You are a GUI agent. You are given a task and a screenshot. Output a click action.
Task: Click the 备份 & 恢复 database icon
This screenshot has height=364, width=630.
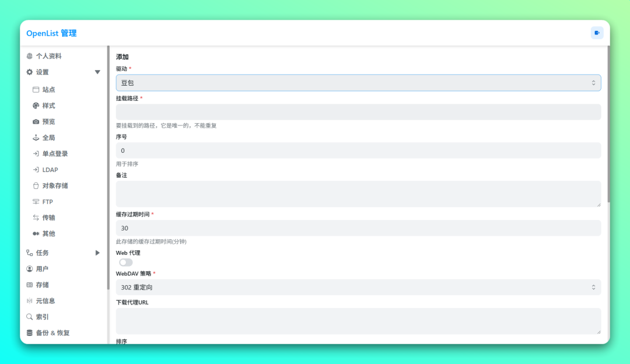(30, 333)
